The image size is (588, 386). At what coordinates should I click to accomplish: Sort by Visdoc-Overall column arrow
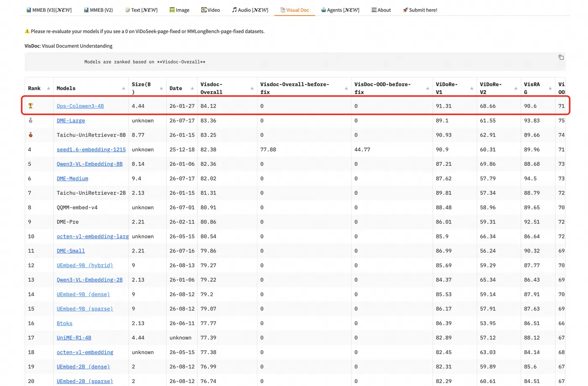(252, 88)
